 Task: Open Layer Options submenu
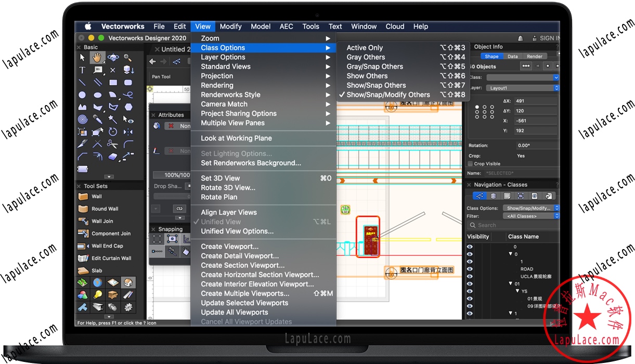[x=263, y=57]
